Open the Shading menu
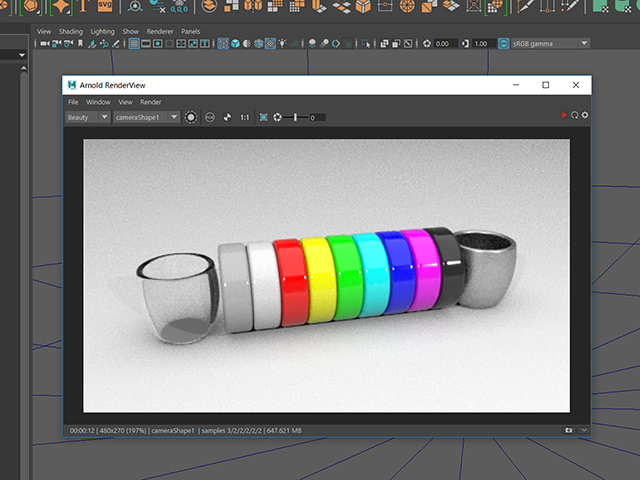 tap(71, 31)
